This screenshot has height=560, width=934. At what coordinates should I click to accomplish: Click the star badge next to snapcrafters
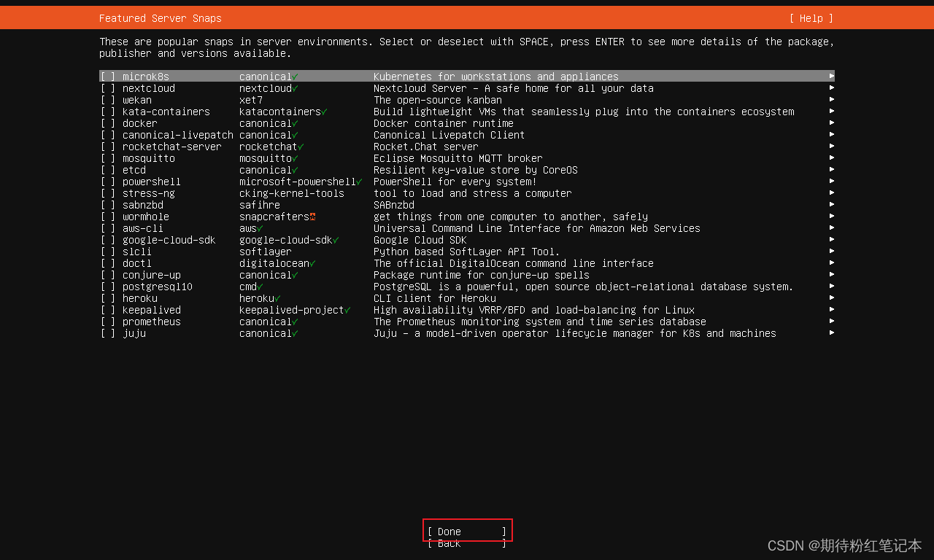(312, 217)
